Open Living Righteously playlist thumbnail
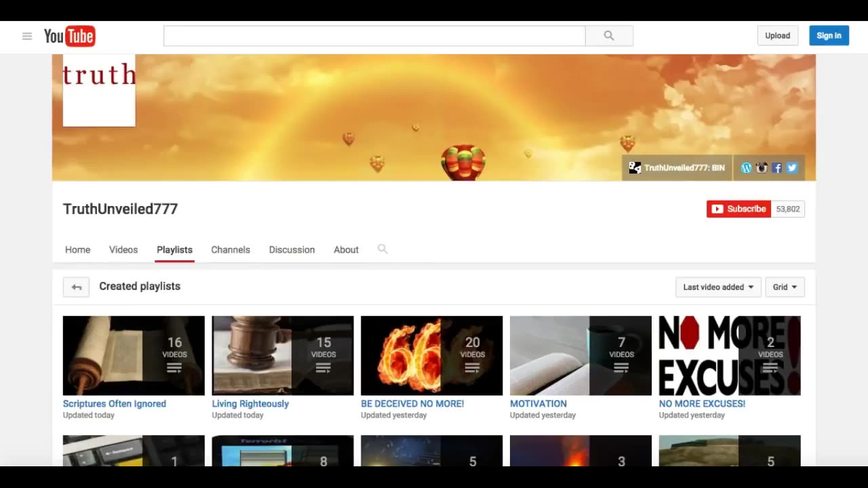Viewport: 868px width, 488px height. (x=283, y=355)
